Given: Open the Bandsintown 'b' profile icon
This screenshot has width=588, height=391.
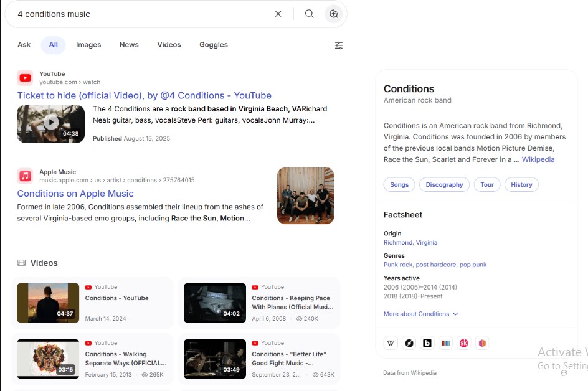Looking at the screenshot, I should [427, 343].
